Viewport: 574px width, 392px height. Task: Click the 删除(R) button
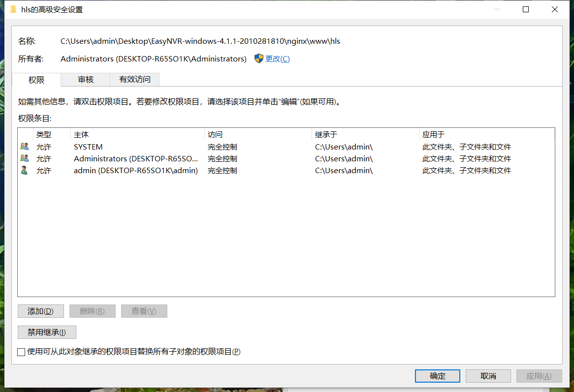[x=92, y=311]
